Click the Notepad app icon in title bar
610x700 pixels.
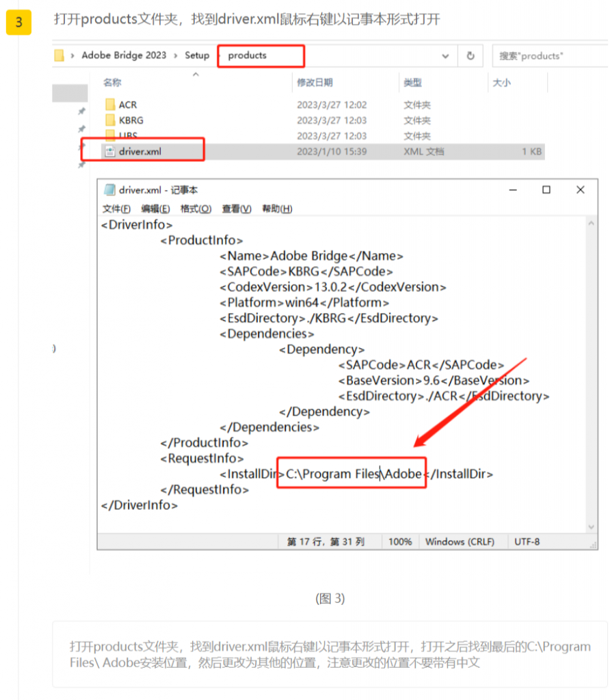109,190
